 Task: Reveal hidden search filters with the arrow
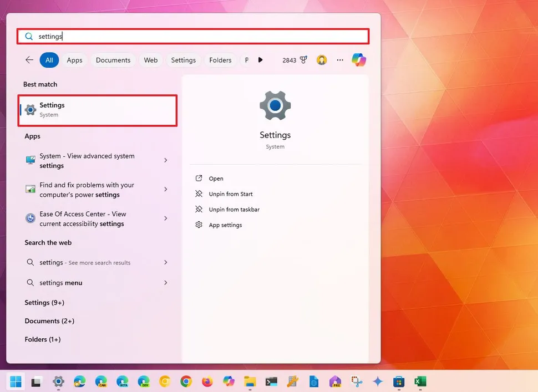coord(261,60)
